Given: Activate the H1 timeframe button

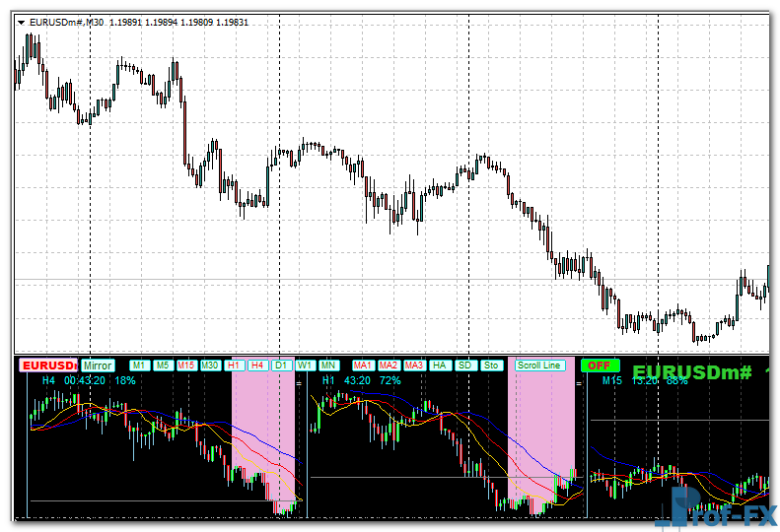Looking at the screenshot, I should pyautogui.click(x=235, y=366).
